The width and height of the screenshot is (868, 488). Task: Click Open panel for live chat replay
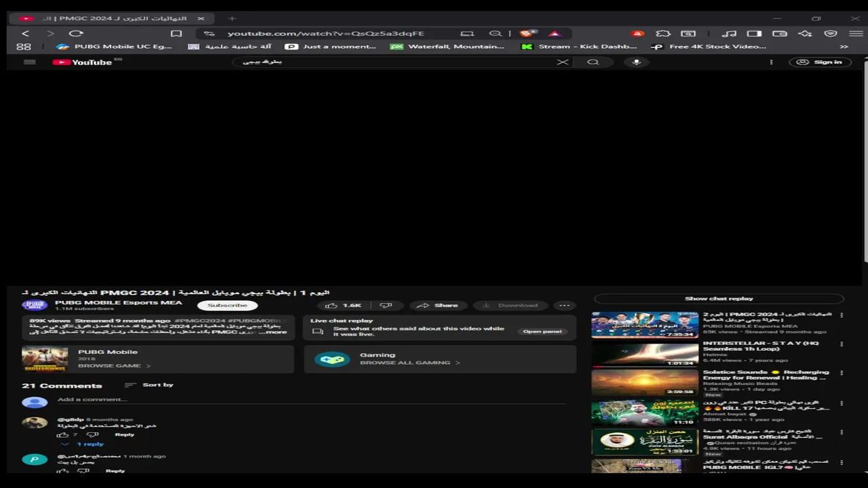(x=542, y=331)
